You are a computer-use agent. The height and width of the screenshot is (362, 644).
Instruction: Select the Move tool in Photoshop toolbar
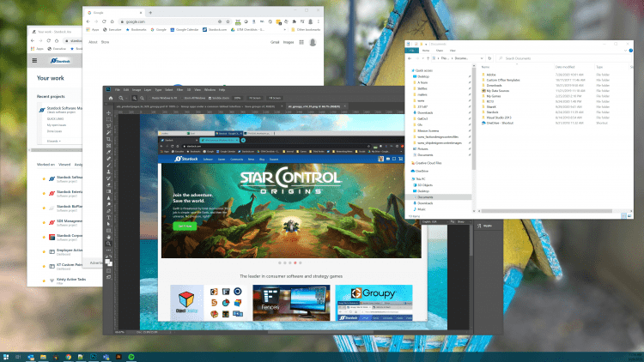109,112
